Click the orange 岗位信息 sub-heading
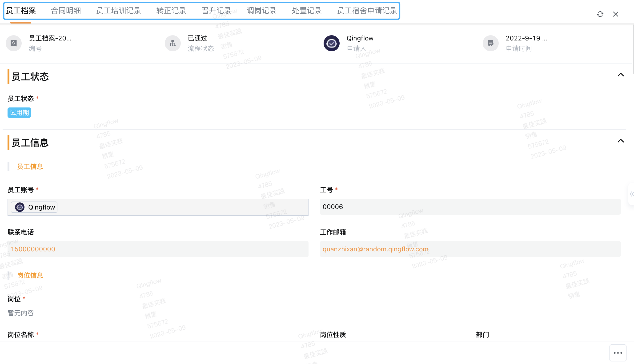This screenshot has width=634, height=364. point(30,275)
